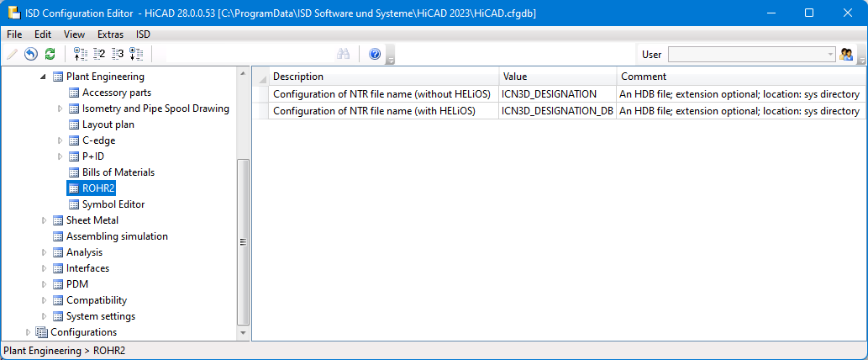Image resolution: width=868 pixels, height=360 pixels.
Task: Select Layout plan tree item
Action: [108, 124]
